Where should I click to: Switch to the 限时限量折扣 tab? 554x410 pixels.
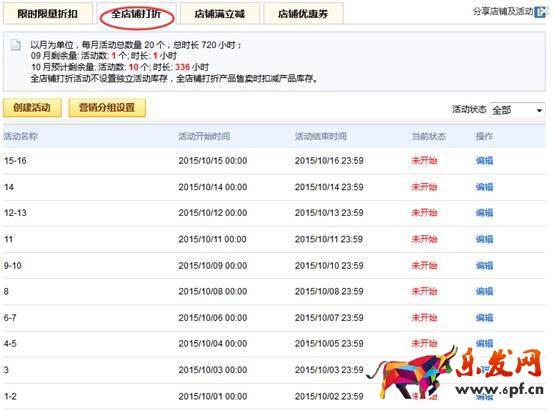click(47, 13)
